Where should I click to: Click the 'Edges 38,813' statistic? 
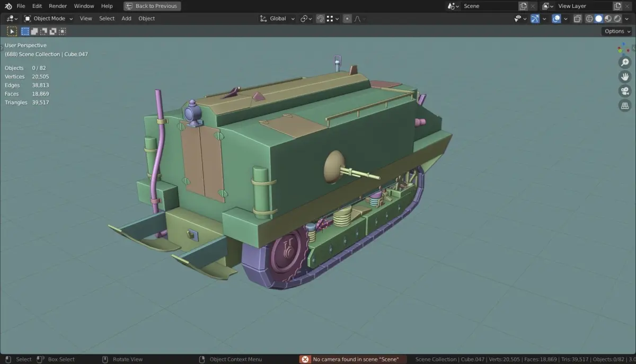27,85
